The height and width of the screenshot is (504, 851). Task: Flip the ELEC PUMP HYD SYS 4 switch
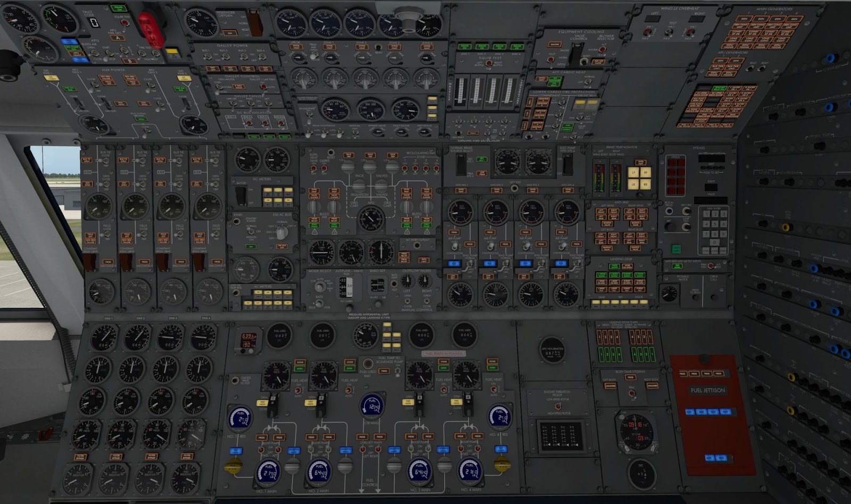point(568,164)
